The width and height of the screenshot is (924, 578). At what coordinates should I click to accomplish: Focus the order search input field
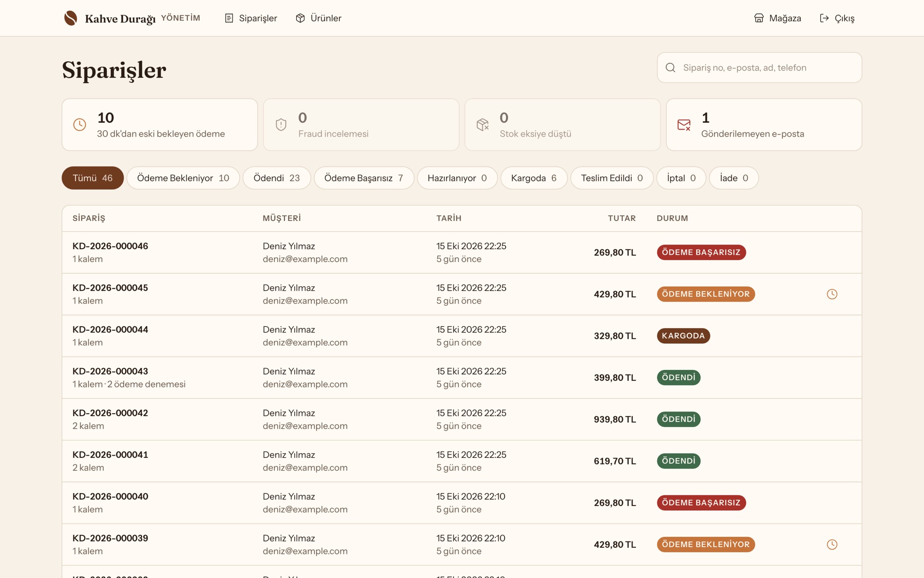(759, 67)
